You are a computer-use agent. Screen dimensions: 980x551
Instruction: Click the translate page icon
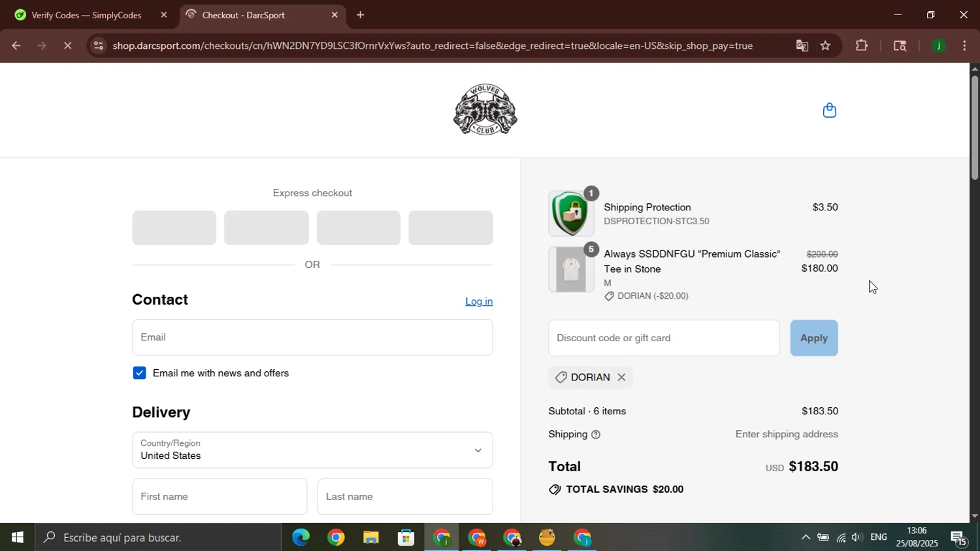[x=802, y=46]
